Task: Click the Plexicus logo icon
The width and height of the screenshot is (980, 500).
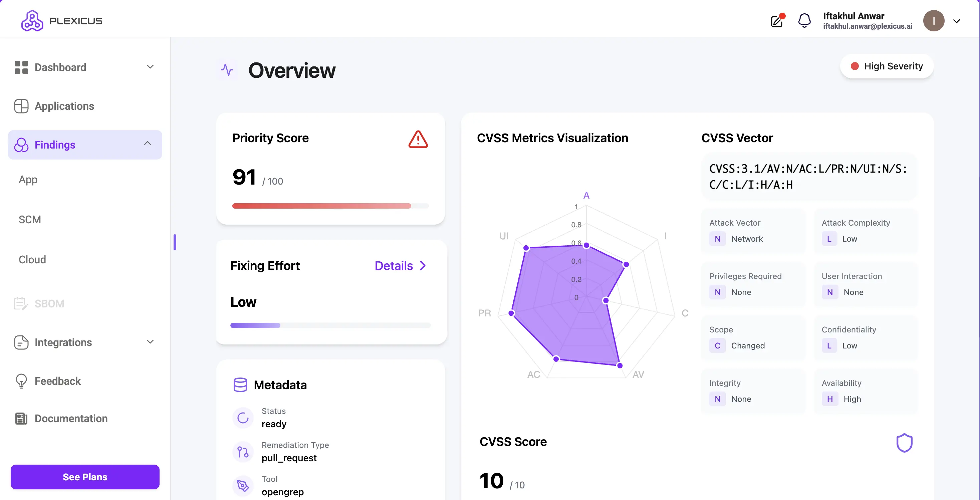Action: pyautogui.click(x=32, y=21)
